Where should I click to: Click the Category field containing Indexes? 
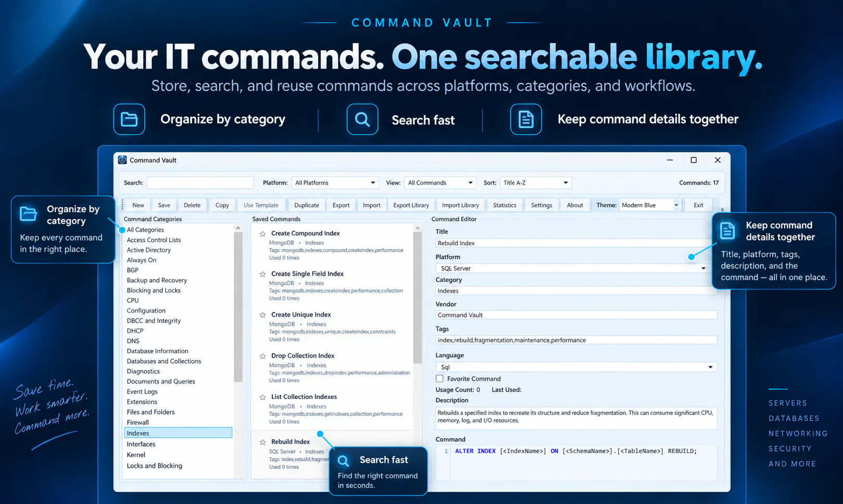576,291
